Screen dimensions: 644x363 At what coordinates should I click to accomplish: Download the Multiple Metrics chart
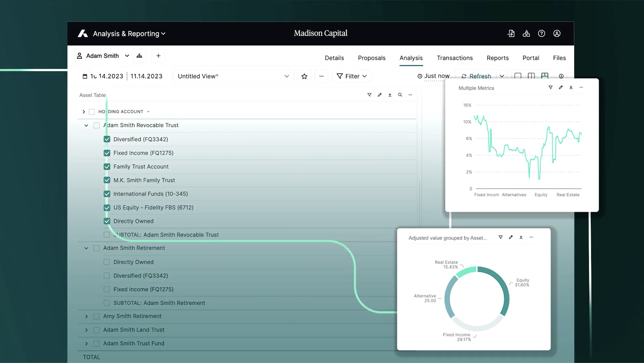click(x=571, y=87)
